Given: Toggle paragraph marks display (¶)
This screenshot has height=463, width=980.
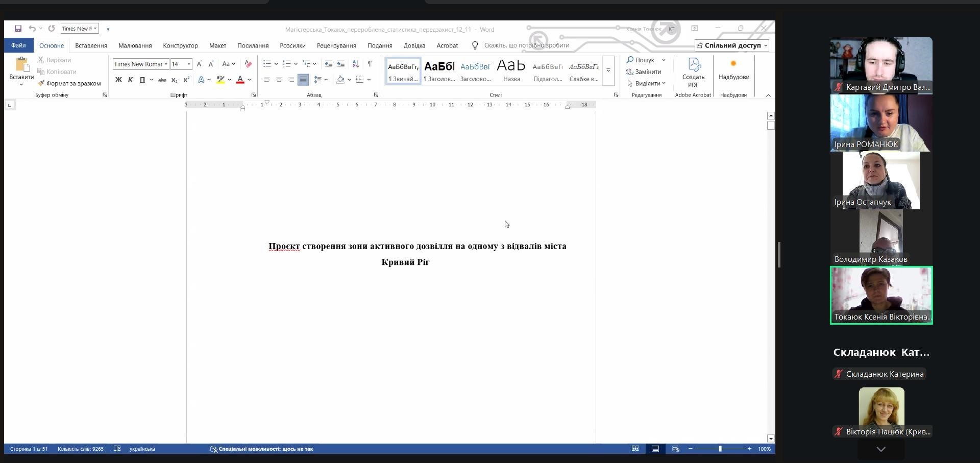Looking at the screenshot, I should pos(370,64).
